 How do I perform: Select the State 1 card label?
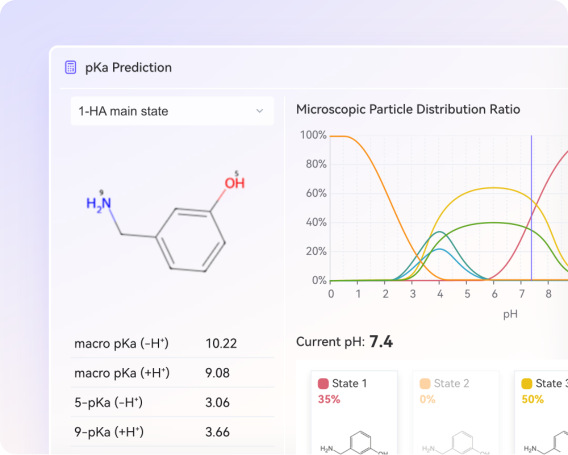(x=350, y=383)
